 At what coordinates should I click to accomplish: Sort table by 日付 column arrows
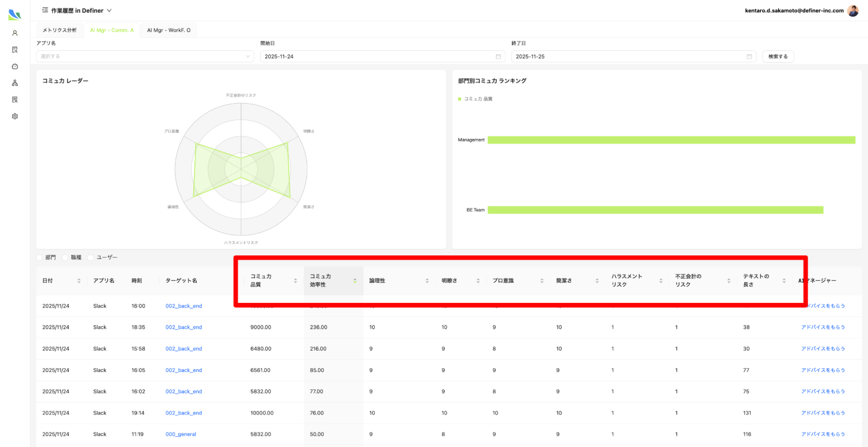79,281
